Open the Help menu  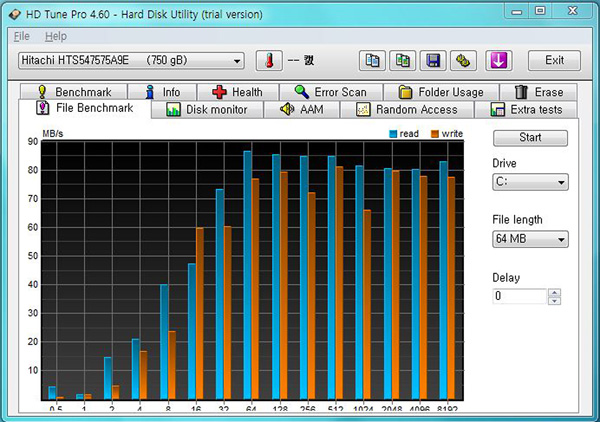pos(55,36)
